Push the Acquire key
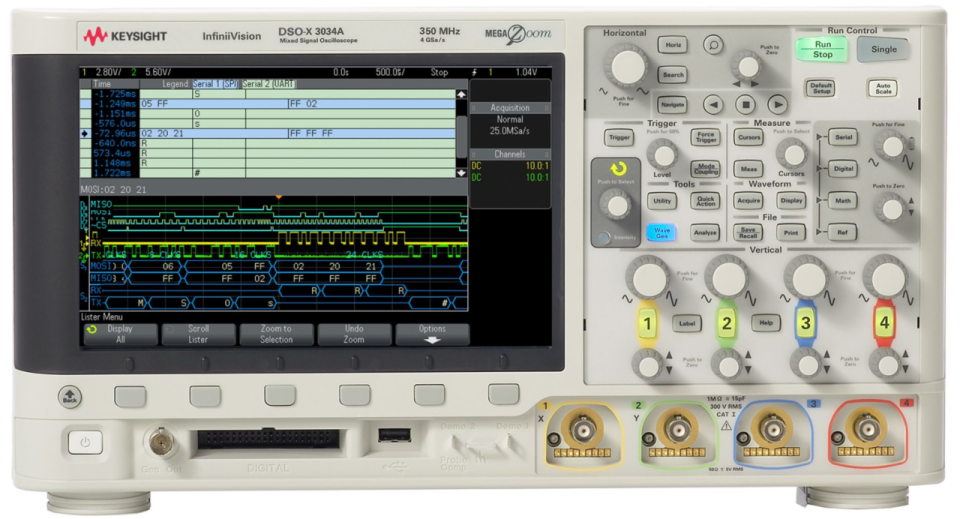 click(x=749, y=200)
